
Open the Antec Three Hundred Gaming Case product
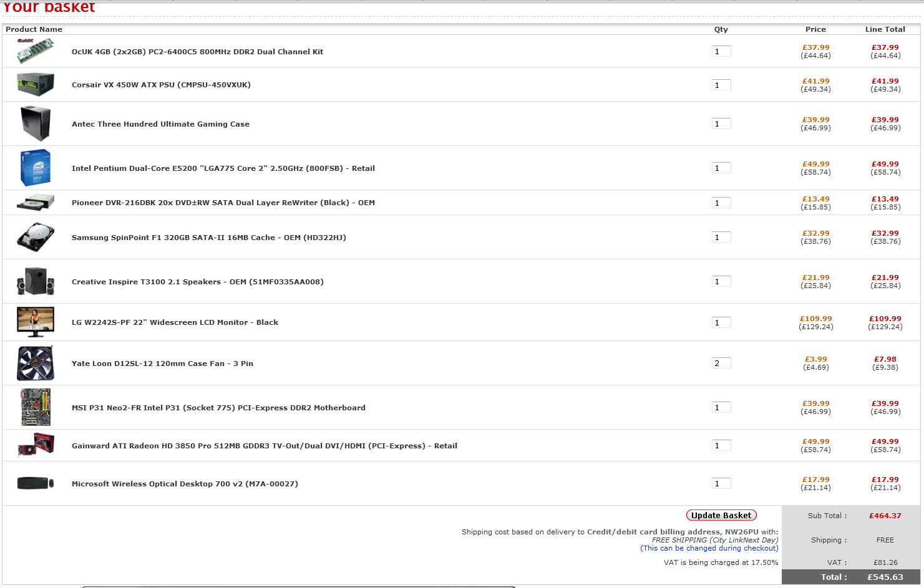pyautogui.click(x=160, y=124)
